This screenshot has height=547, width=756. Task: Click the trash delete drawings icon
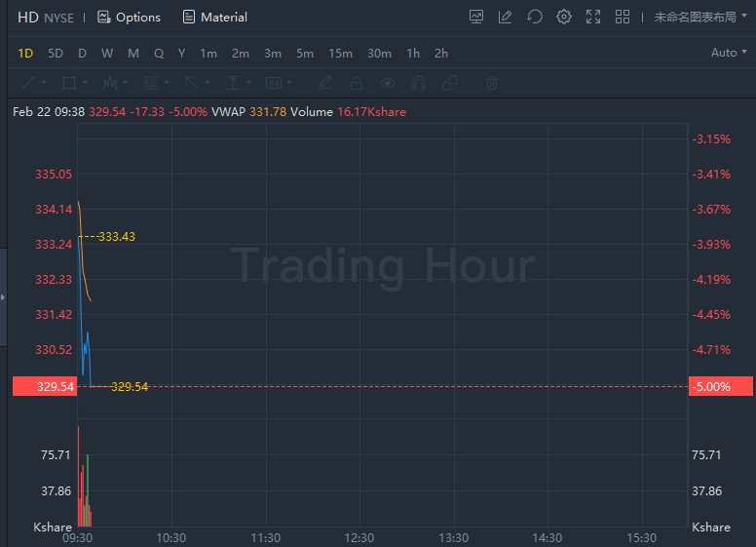click(x=492, y=83)
